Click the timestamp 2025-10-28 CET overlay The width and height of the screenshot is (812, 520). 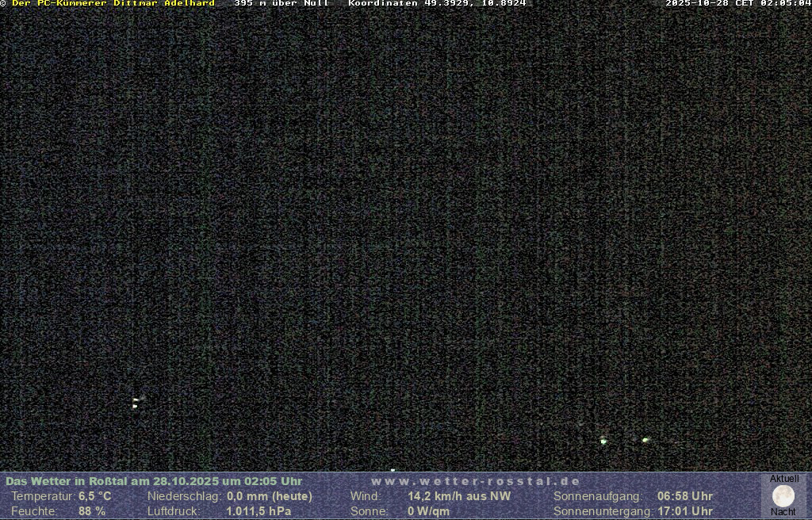coord(737,3)
